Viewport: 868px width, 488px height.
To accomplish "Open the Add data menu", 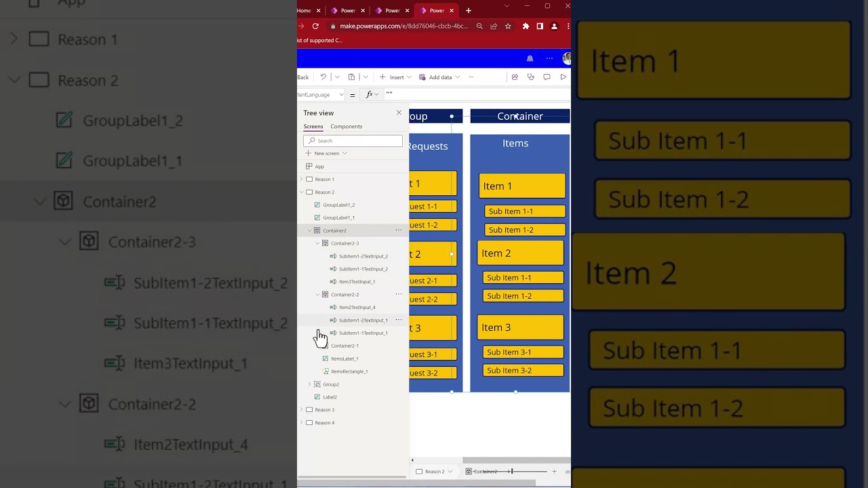I will pyautogui.click(x=439, y=77).
